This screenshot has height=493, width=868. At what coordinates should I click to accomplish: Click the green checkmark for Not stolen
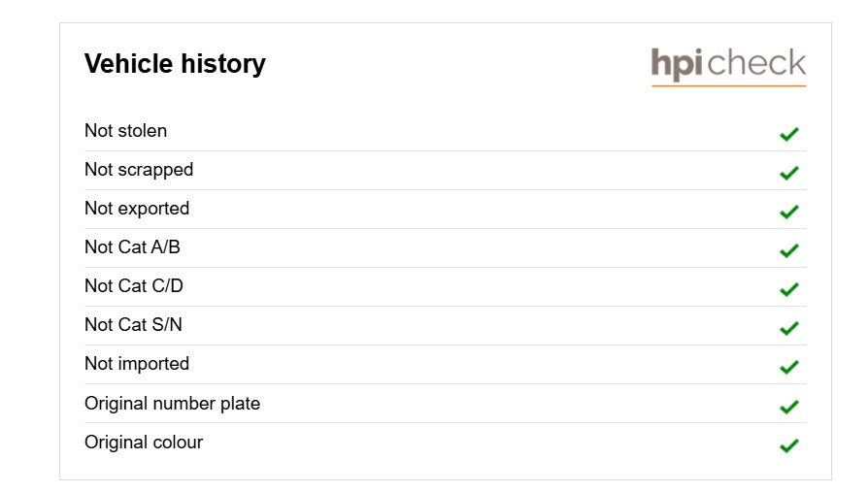788,134
